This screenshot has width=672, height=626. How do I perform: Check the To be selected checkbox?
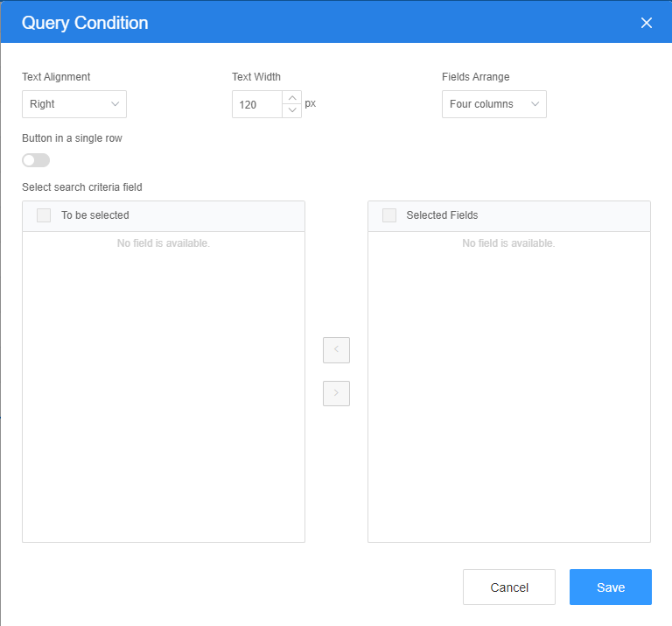(44, 215)
